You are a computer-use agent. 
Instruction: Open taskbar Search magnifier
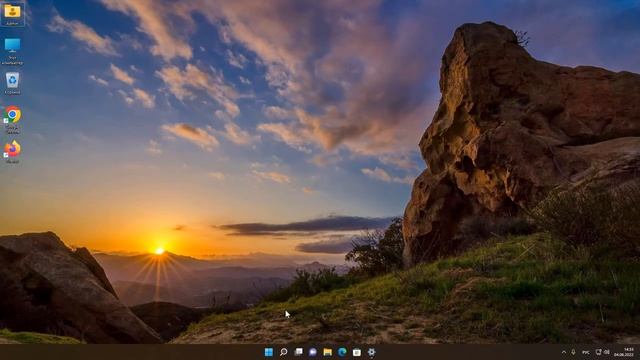pyautogui.click(x=283, y=352)
